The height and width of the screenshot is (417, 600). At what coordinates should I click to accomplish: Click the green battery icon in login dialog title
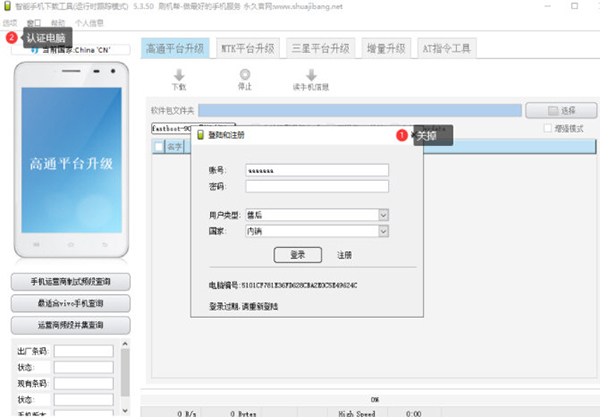[201, 134]
